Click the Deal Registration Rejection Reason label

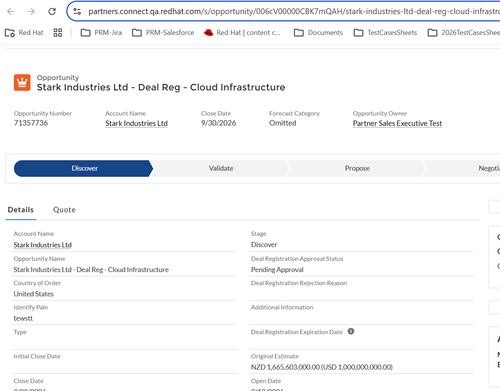pyautogui.click(x=299, y=283)
